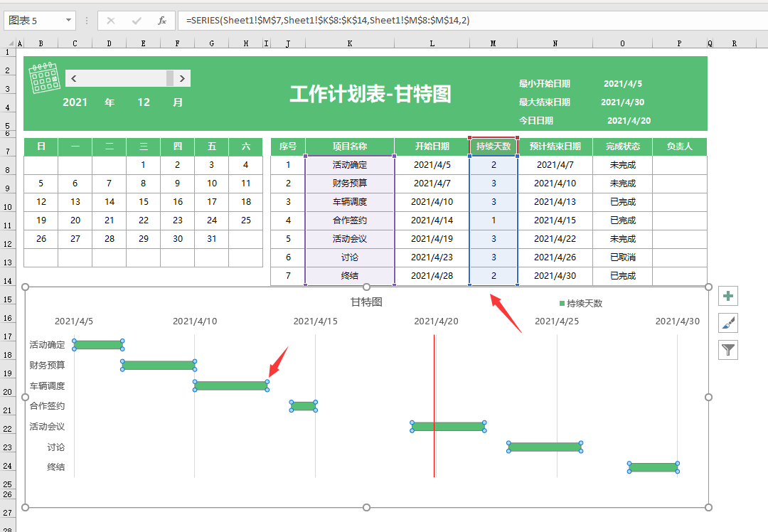This screenshot has width=768, height=532.
Task: Select column O header
Action: 622,43
